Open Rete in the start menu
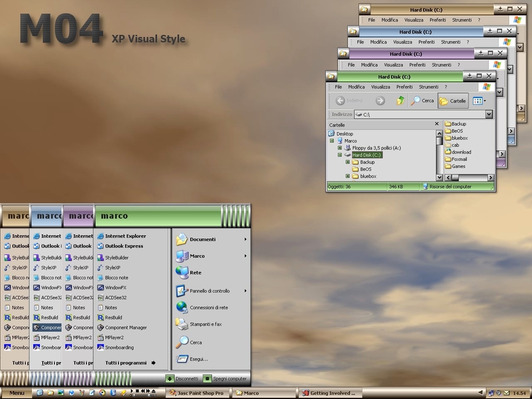The image size is (532, 399). click(x=188, y=273)
